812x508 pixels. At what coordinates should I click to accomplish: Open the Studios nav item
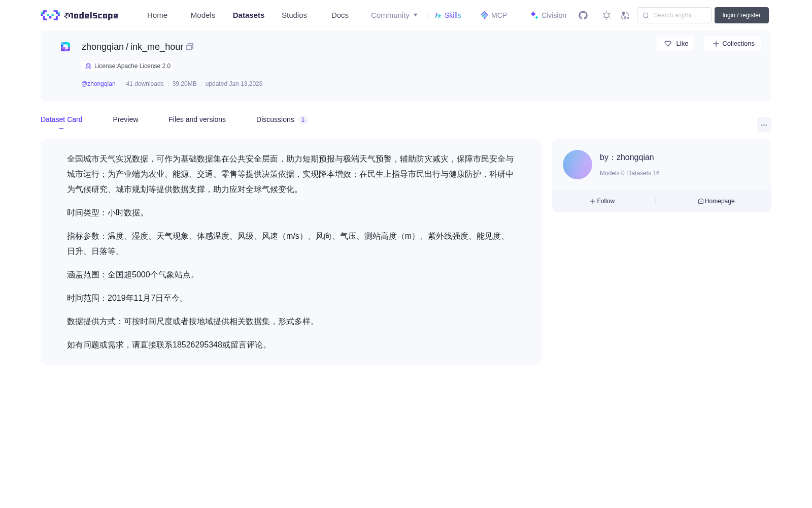click(x=294, y=15)
